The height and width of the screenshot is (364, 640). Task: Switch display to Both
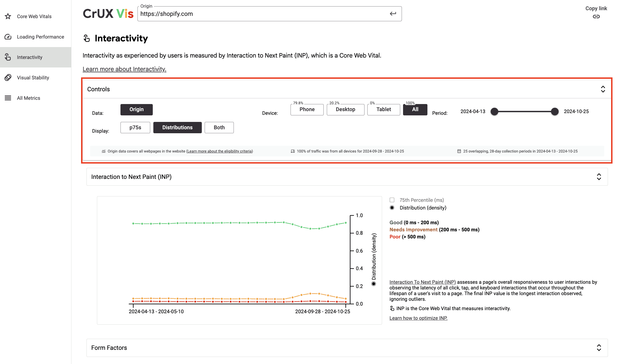[x=219, y=127]
